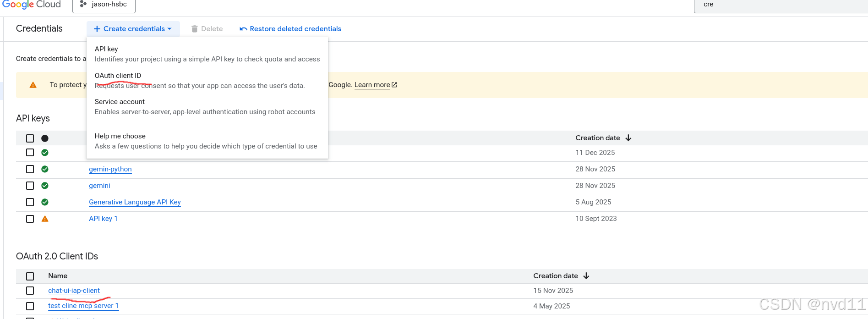Click green status icon of Generative Language API Key
Viewport: 868px width, 319px height.
45,202
